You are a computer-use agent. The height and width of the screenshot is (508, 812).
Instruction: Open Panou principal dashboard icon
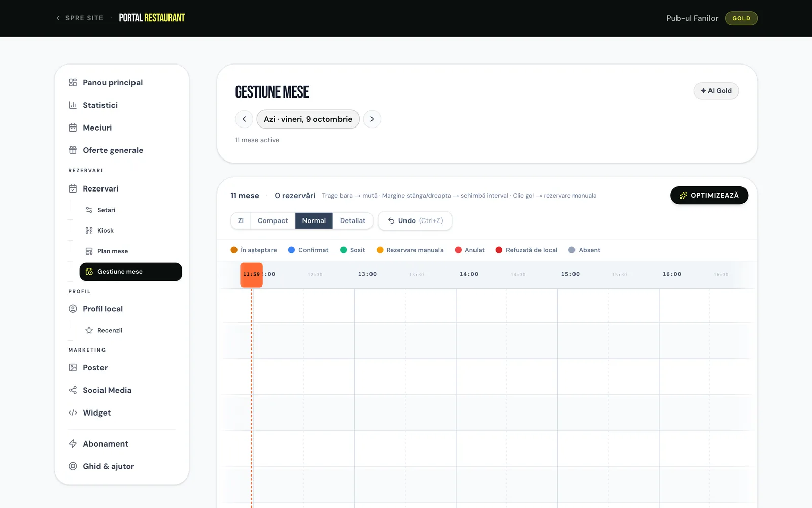tap(73, 82)
